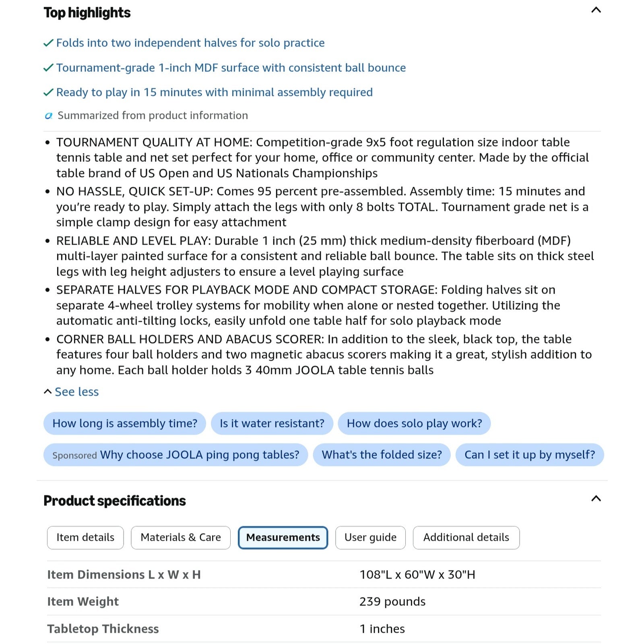Click the AI summary icon
The height and width of the screenshot is (644, 644).
click(49, 116)
